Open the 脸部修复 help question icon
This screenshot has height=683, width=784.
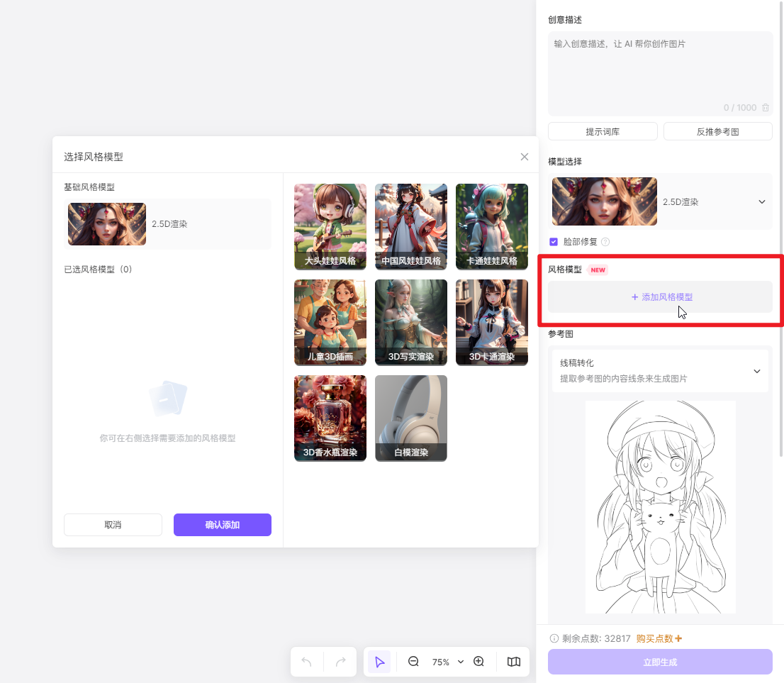click(605, 242)
